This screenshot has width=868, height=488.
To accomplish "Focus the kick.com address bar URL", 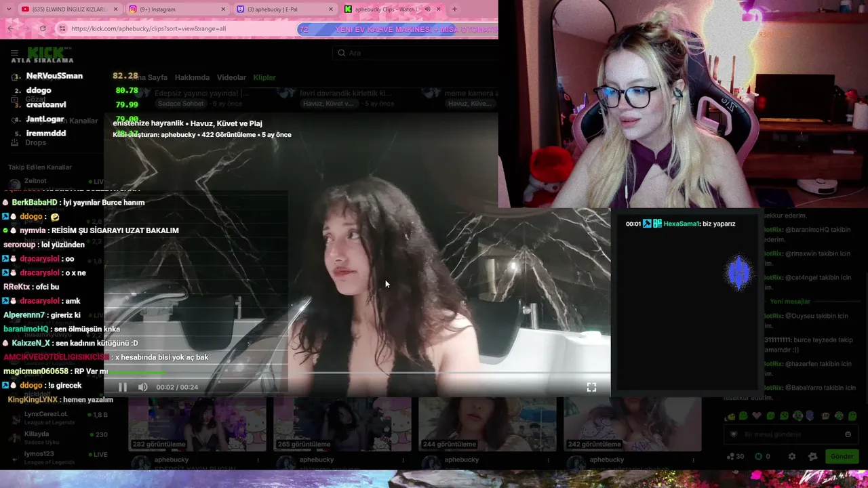I will [149, 28].
